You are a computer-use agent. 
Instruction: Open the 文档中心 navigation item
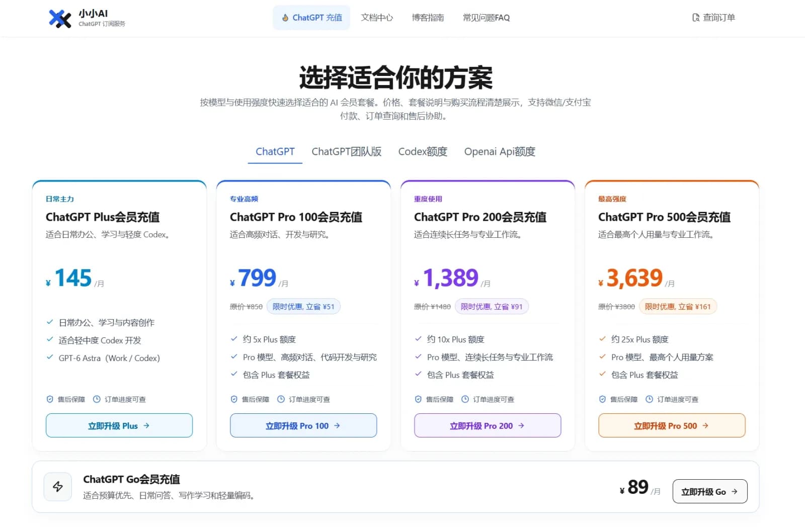(377, 18)
